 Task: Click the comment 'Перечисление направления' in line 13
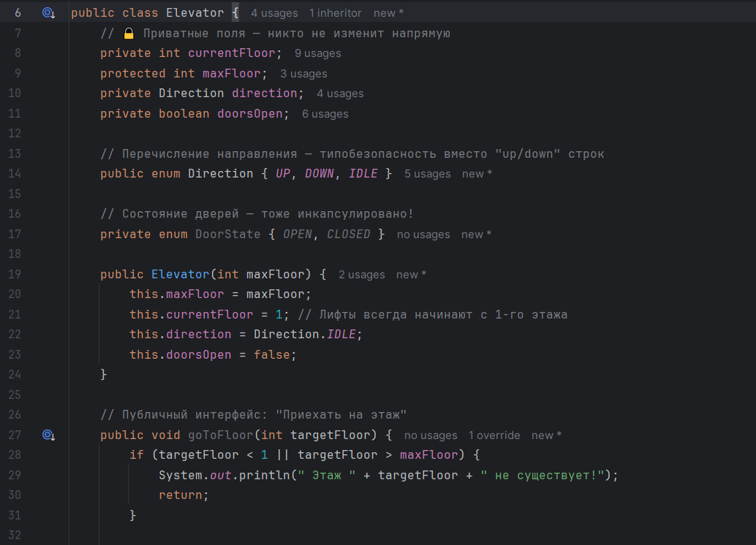209,153
